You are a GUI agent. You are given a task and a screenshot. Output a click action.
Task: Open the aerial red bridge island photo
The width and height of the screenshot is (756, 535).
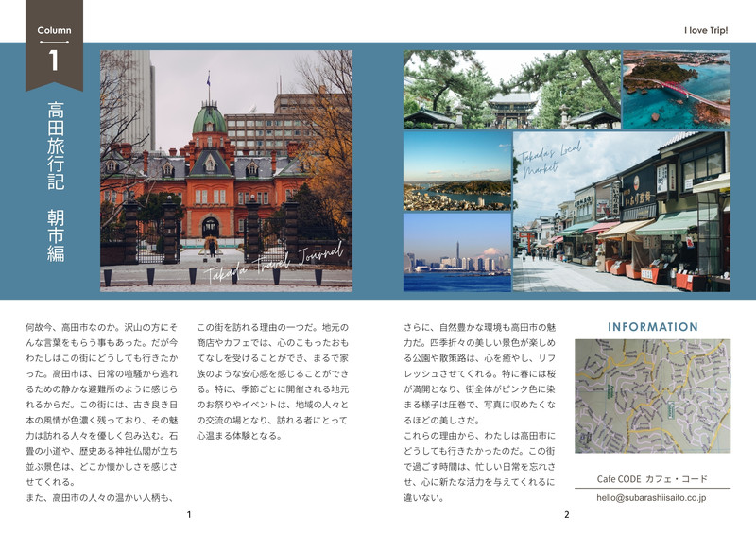[x=677, y=89]
